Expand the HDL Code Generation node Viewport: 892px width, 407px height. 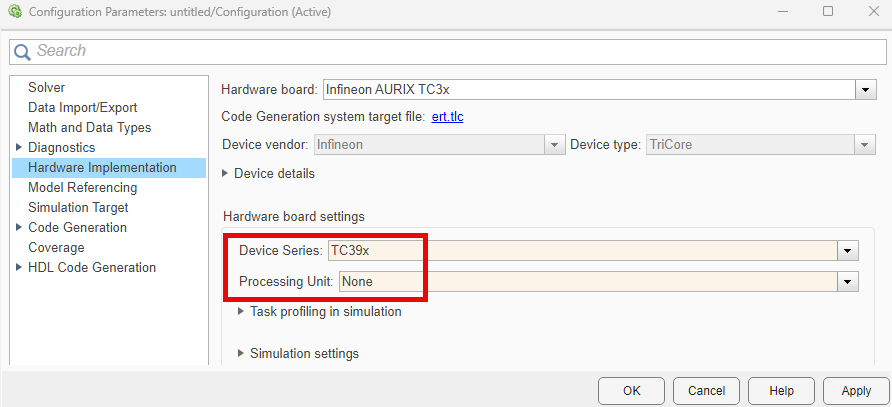point(19,267)
